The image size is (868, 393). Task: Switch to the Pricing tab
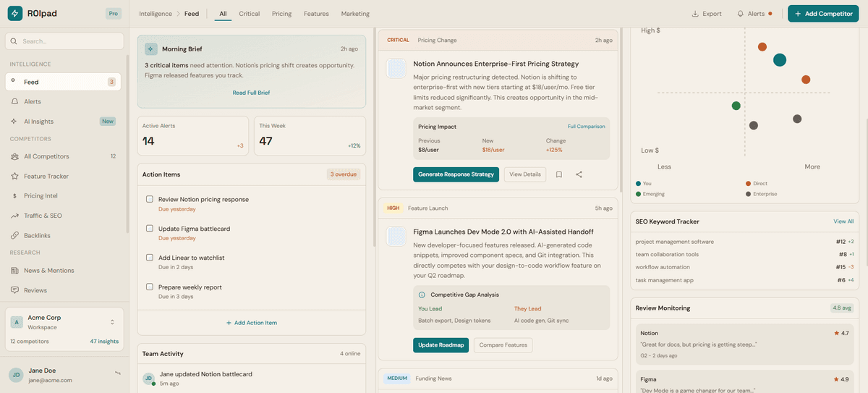282,14
